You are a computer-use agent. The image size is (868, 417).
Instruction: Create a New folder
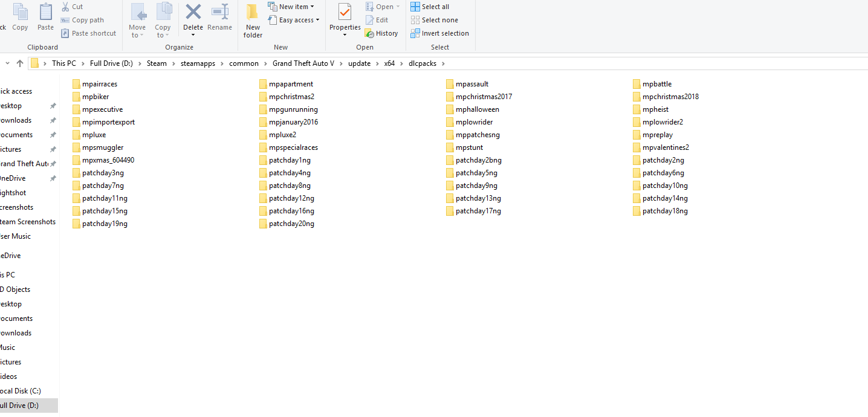(x=253, y=21)
